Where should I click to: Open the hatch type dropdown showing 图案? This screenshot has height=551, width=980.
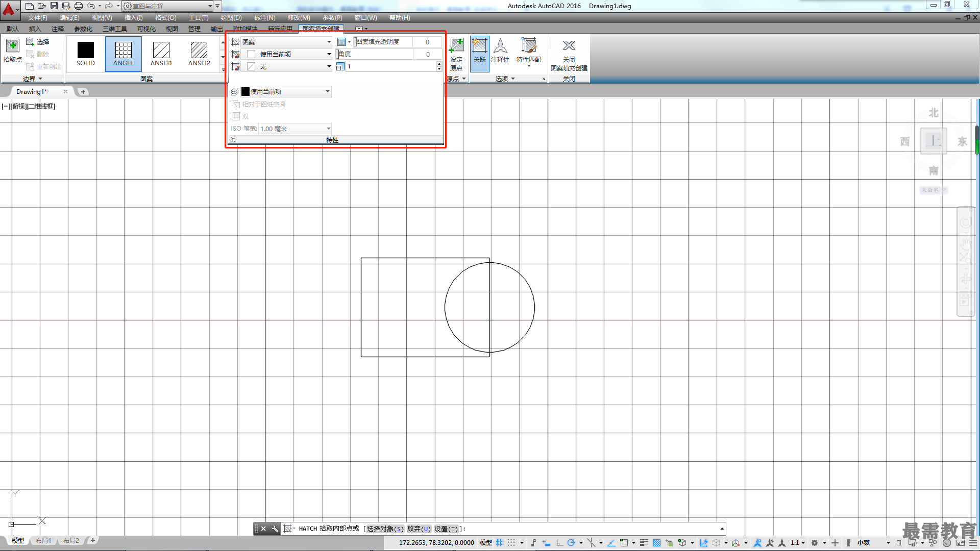(286, 42)
